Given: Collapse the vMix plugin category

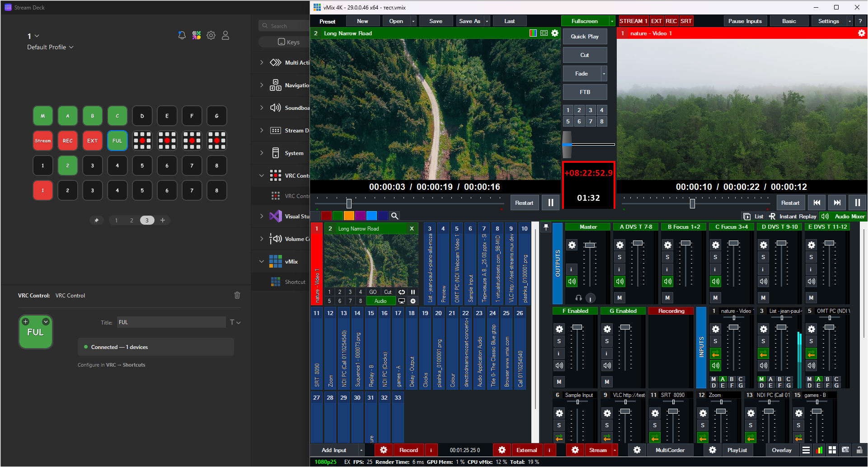Looking at the screenshot, I should click(x=262, y=261).
